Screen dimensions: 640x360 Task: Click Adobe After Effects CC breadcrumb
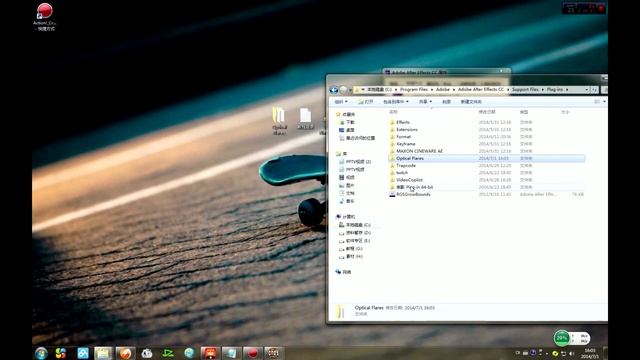pos(480,89)
